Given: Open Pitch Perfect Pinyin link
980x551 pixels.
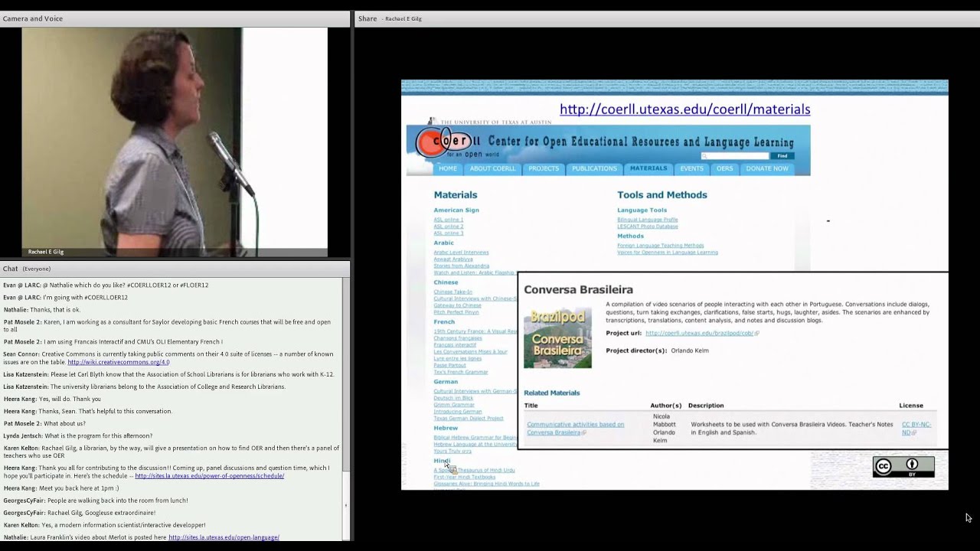Looking at the screenshot, I should click(456, 312).
